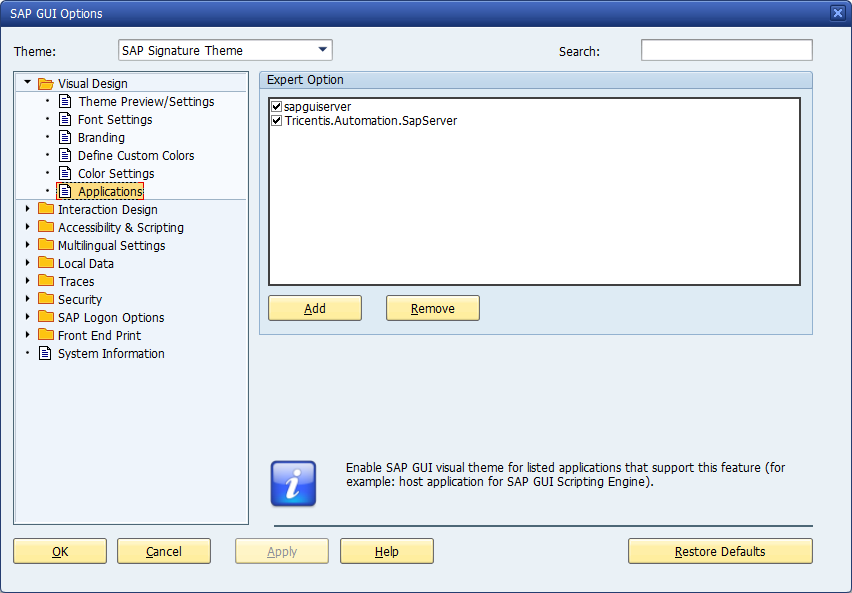Click the Theme Preview/Settings document icon
This screenshot has width=852, height=593.
point(65,101)
